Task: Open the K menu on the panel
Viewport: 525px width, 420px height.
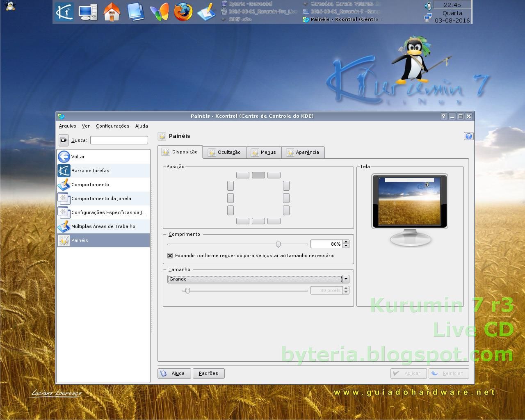Action: [64, 12]
